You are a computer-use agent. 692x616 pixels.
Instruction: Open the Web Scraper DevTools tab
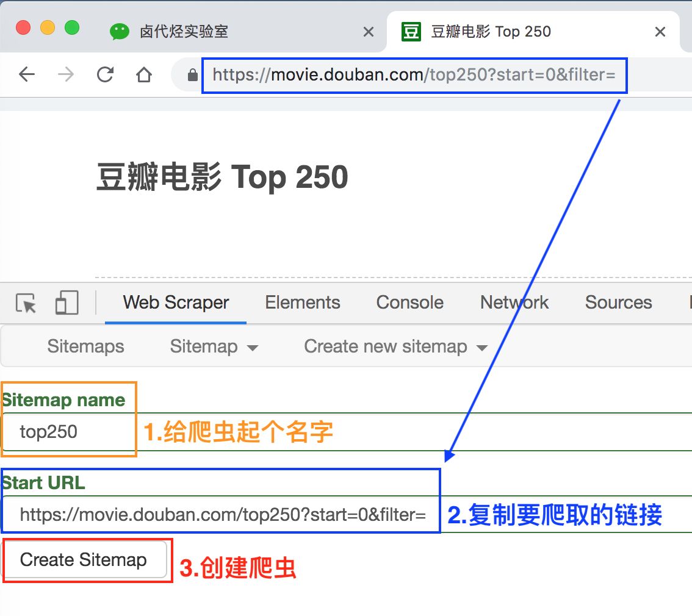pos(176,303)
